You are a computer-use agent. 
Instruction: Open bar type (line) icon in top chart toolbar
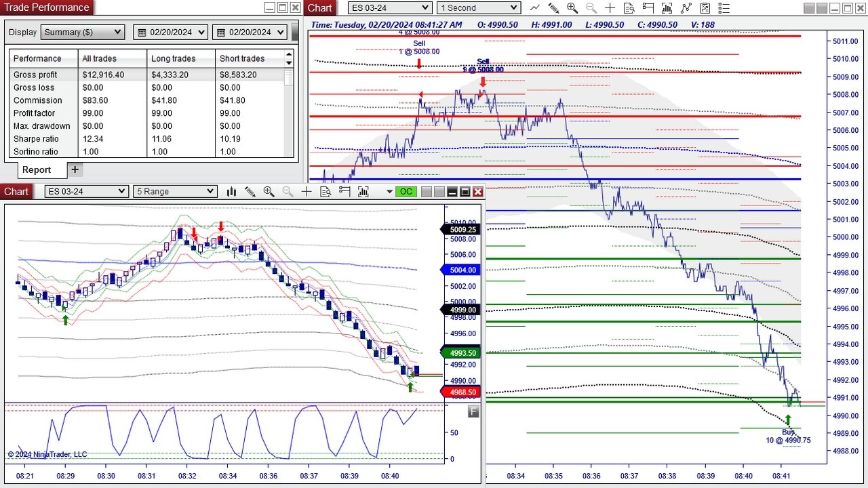535,8
